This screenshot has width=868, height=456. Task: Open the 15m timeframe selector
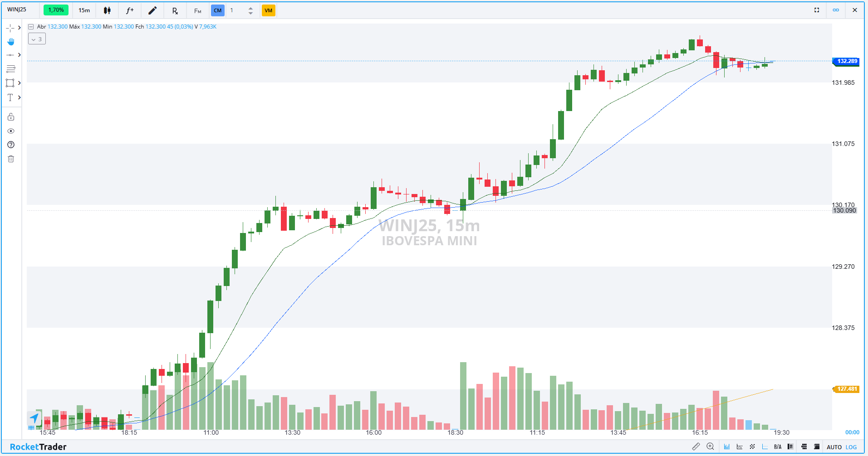84,10
